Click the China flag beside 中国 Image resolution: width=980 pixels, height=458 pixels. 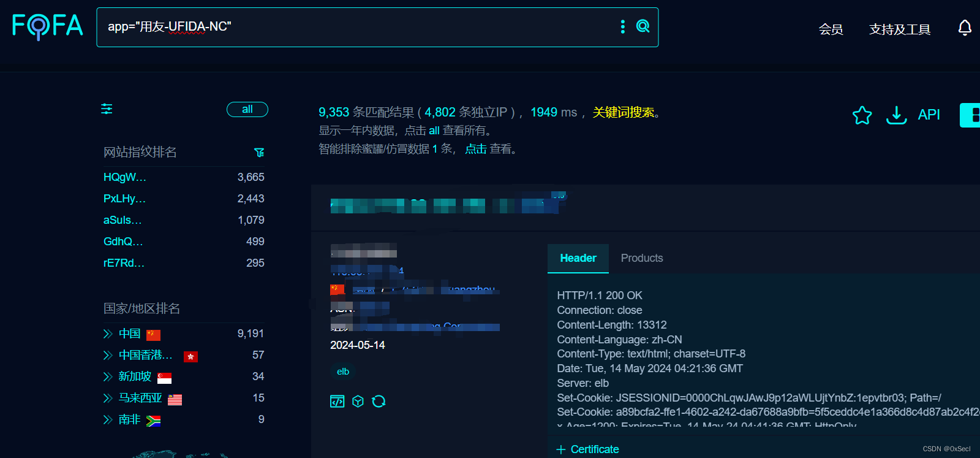pyautogui.click(x=153, y=335)
